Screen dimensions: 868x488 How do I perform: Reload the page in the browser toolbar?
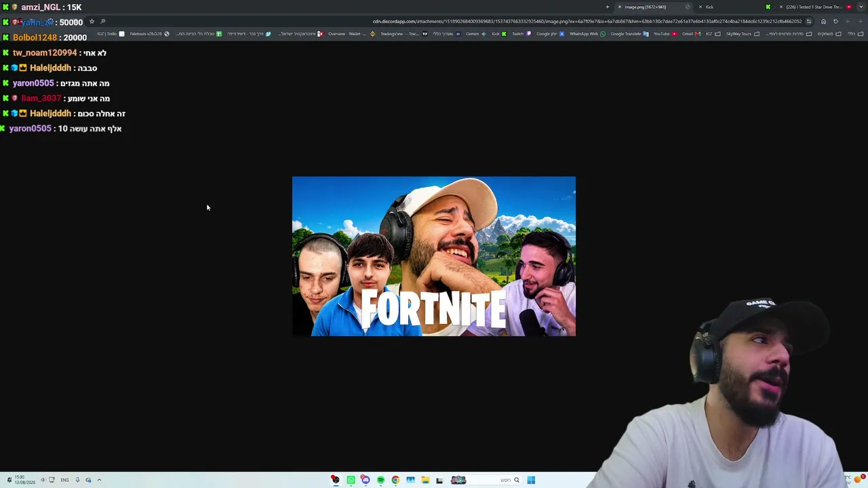coord(835,22)
